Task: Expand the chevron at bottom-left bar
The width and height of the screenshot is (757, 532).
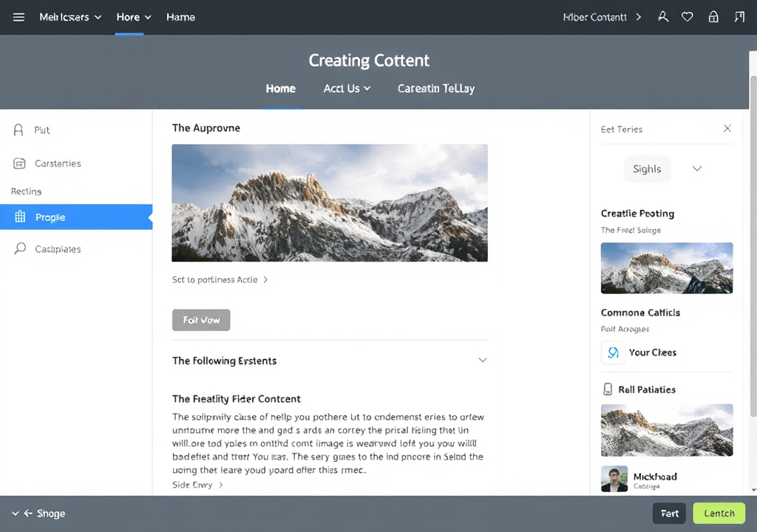Action: [x=16, y=514]
